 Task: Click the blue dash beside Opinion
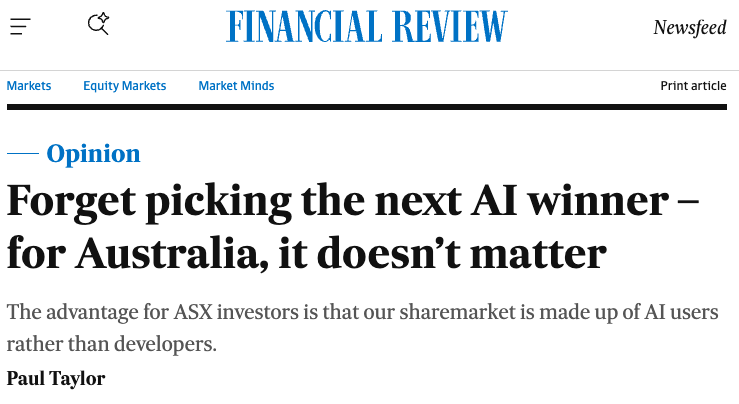coord(23,153)
